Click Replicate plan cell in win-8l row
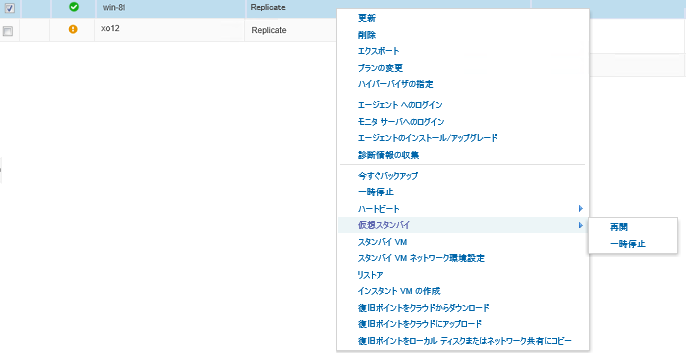Screen dimensions: 686x360 (x=268, y=7)
